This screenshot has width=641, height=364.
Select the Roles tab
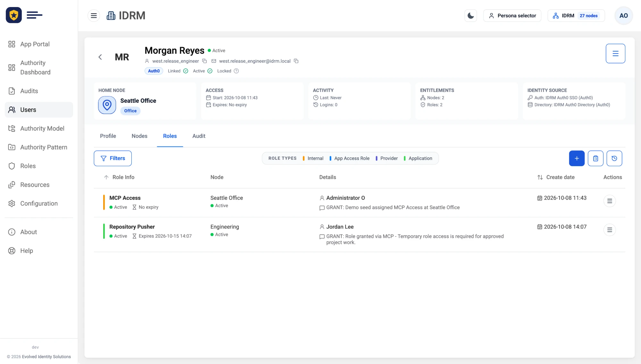tap(170, 136)
